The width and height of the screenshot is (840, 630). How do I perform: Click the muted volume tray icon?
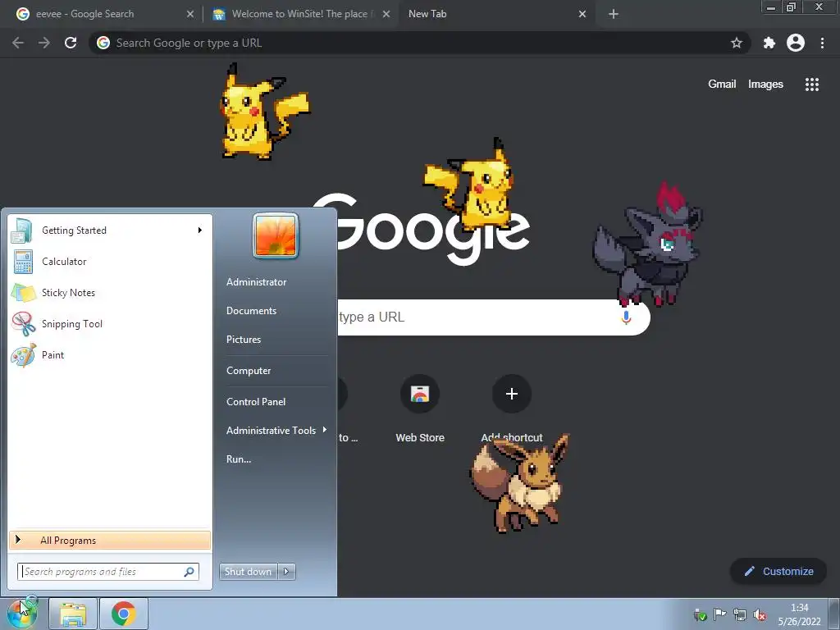[x=759, y=614]
